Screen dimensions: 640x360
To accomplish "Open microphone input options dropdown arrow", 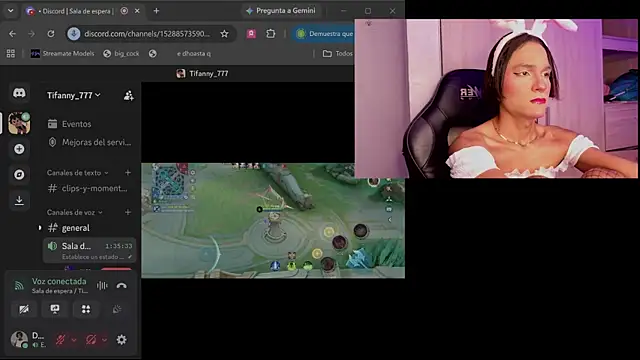I will point(74,340).
